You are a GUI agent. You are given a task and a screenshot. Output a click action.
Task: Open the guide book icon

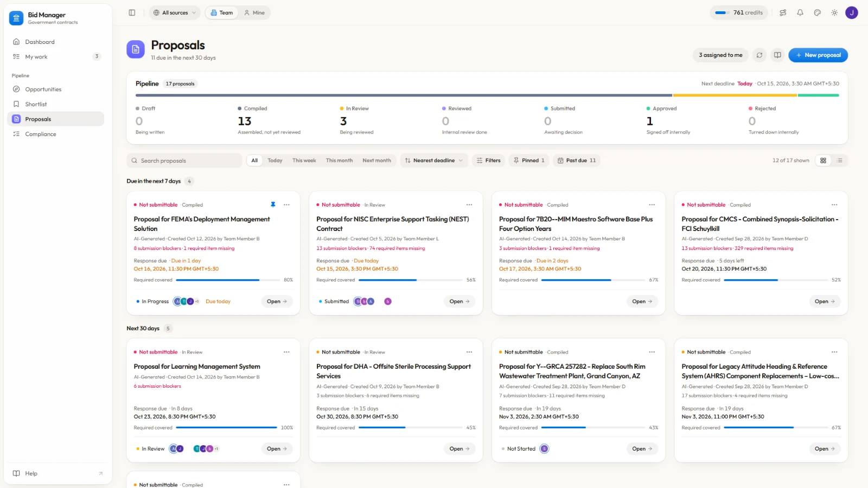(777, 55)
